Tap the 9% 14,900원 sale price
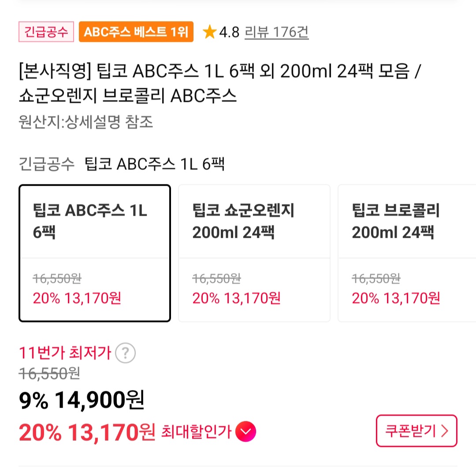476x476 pixels. (82, 400)
